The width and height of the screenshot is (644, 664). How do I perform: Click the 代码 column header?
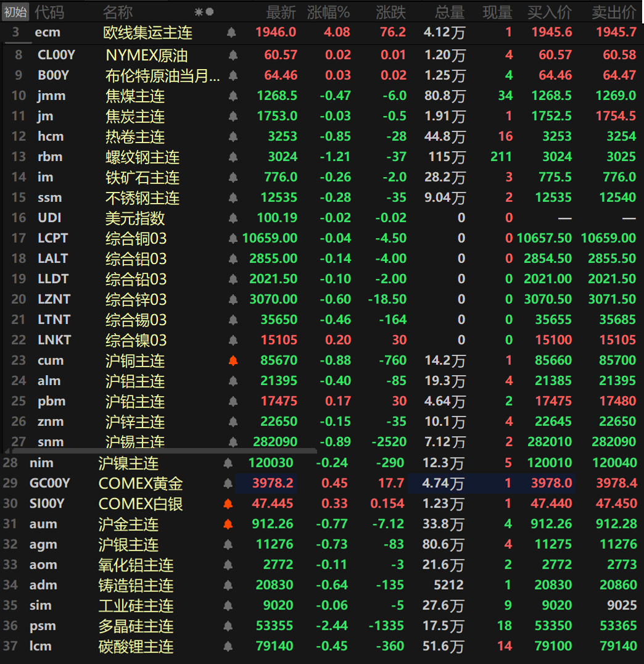(49, 12)
